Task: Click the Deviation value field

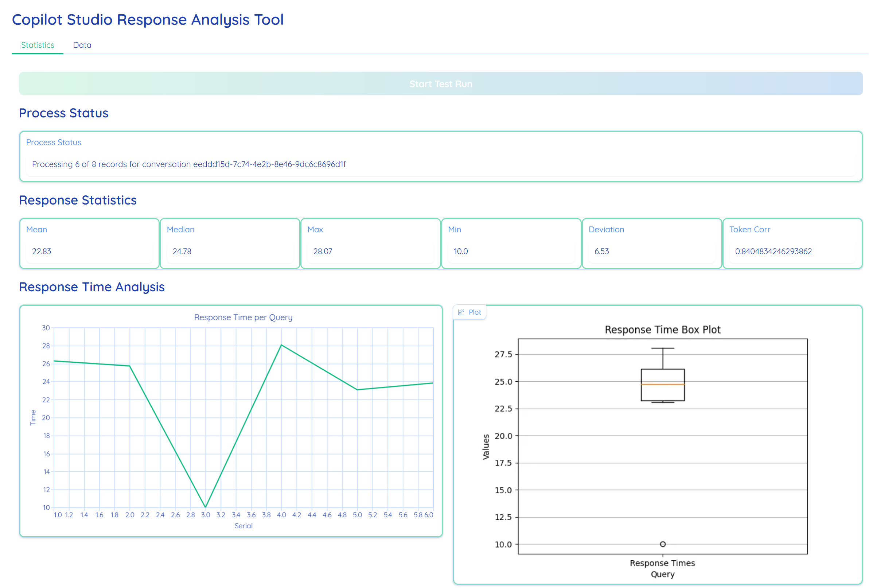Action: [x=651, y=251]
